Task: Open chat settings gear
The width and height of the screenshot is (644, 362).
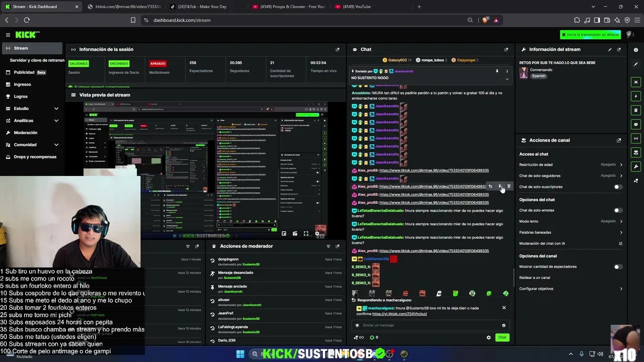Action: click(489, 337)
